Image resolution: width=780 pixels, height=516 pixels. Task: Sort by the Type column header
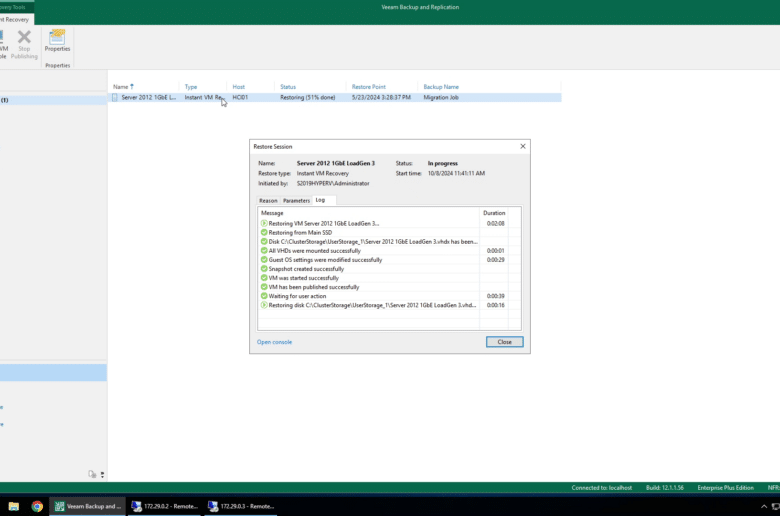pyautogui.click(x=203, y=87)
